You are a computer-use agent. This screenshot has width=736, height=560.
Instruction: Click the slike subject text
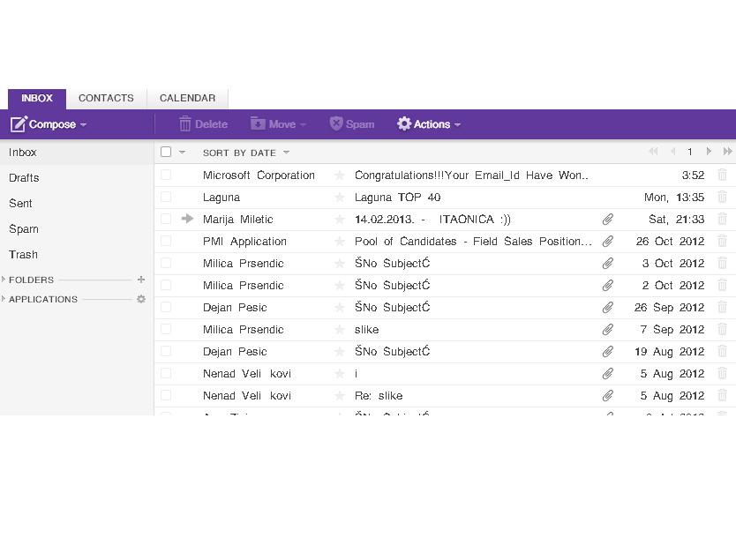point(366,330)
